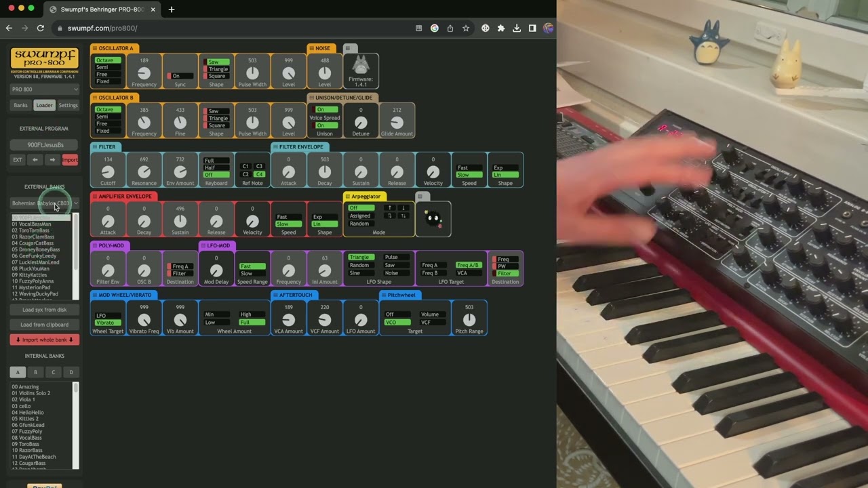Select Filter Keyboard Full option
Screen dimensions: 868x488
216,161
